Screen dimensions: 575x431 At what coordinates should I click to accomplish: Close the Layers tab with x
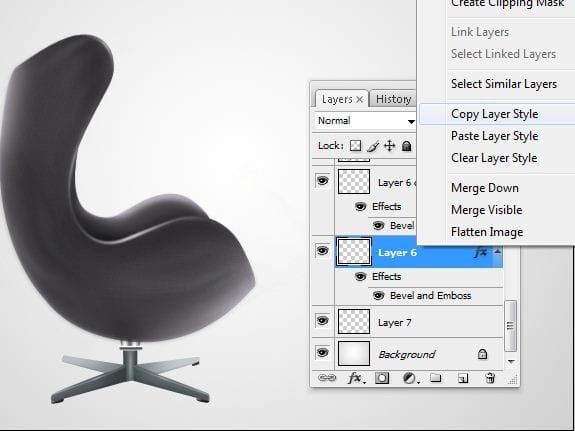[x=359, y=99]
